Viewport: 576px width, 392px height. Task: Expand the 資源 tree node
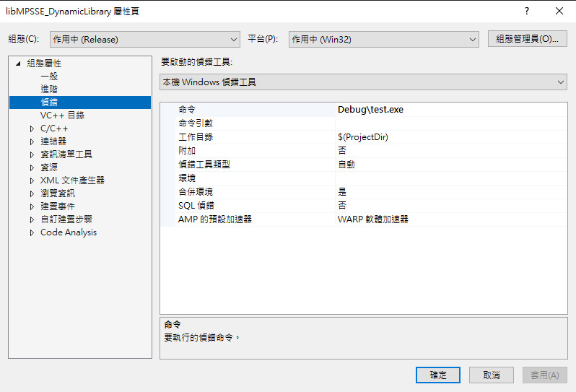pyautogui.click(x=32, y=167)
